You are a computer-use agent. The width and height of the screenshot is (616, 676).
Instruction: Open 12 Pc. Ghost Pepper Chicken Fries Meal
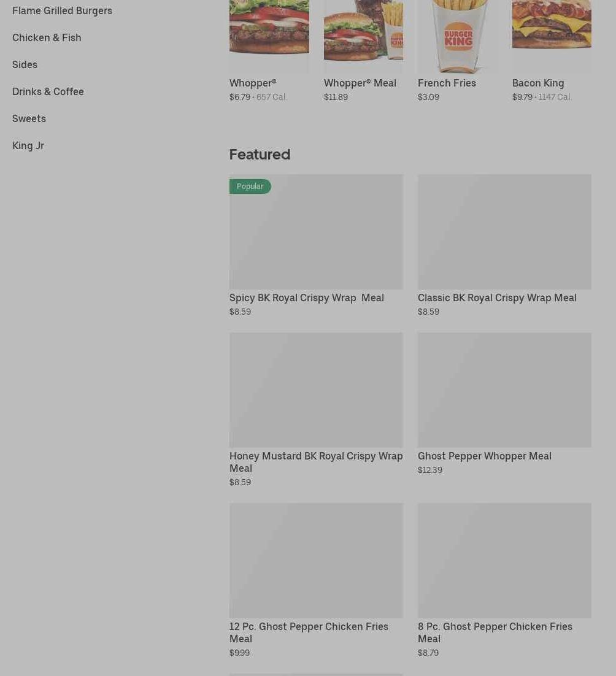pos(309,632)
